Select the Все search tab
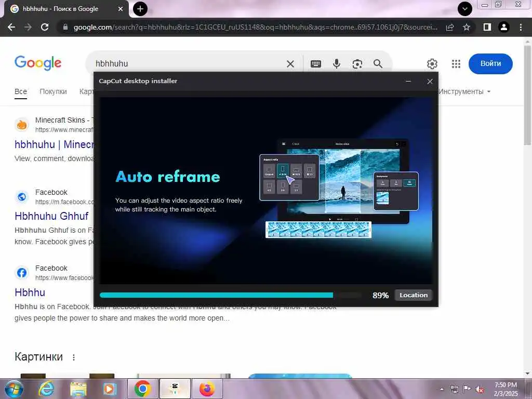 click(x=21, y=91)
